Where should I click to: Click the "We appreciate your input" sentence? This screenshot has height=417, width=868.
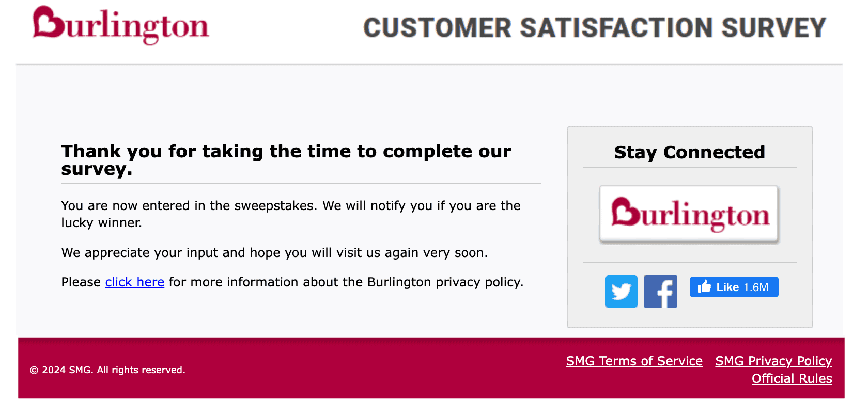click(x=274, y=253)
